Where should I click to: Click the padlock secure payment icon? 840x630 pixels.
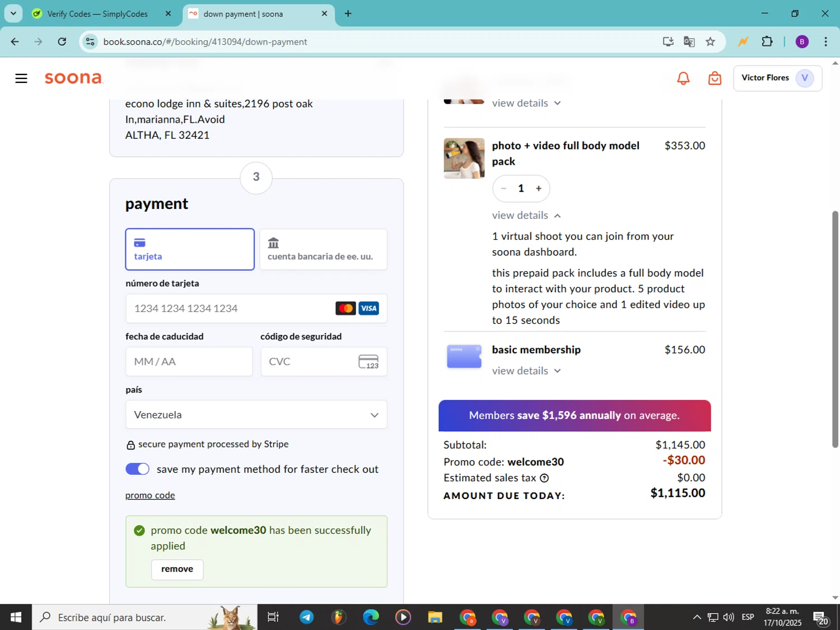[x=130, y=445]
